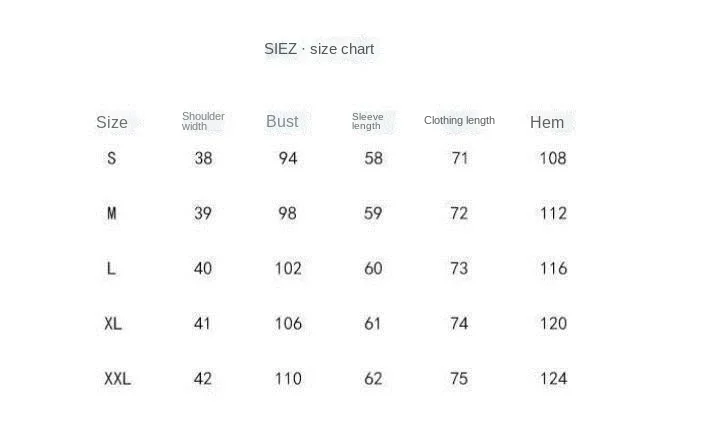712x434 pixels.
Task: Select the XXL size row label
Action: click(x=117, y=378)
